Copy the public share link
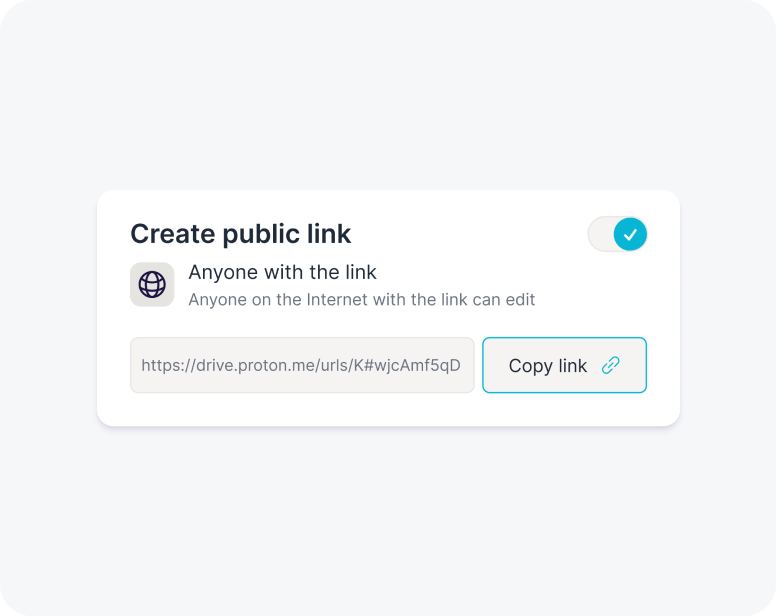This screenshot has height=616, width=776. click(564, 365)
